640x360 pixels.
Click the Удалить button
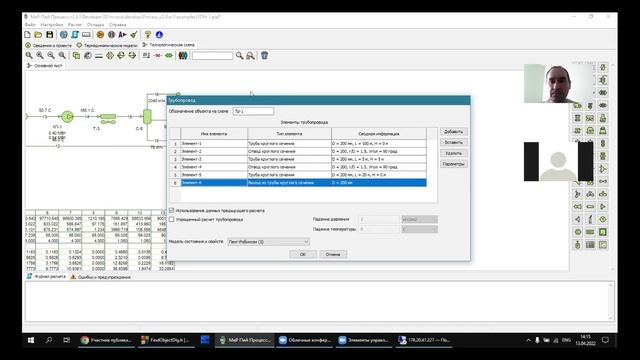point(453,153)
